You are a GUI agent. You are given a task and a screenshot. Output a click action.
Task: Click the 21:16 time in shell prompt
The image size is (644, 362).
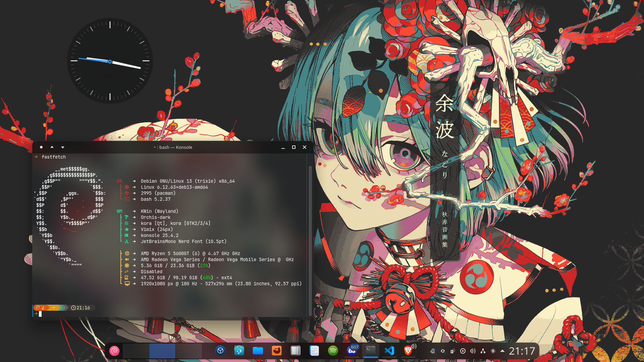tap(83, 308)
